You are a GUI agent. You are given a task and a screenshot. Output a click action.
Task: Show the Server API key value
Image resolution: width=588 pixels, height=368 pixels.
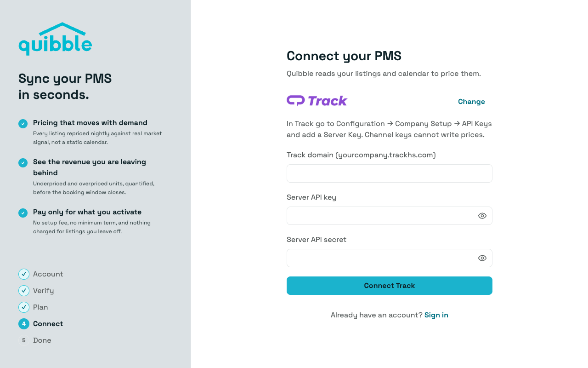[482, 216]
